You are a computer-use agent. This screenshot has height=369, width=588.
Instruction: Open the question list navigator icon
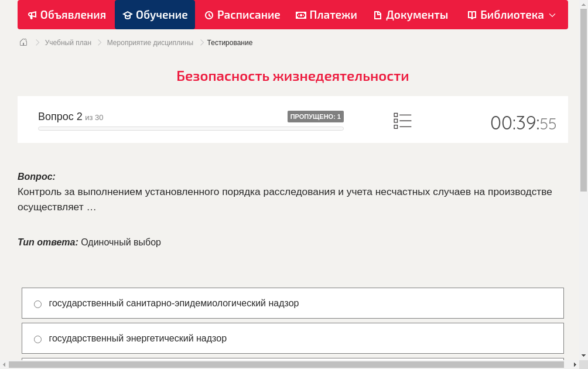402,121
